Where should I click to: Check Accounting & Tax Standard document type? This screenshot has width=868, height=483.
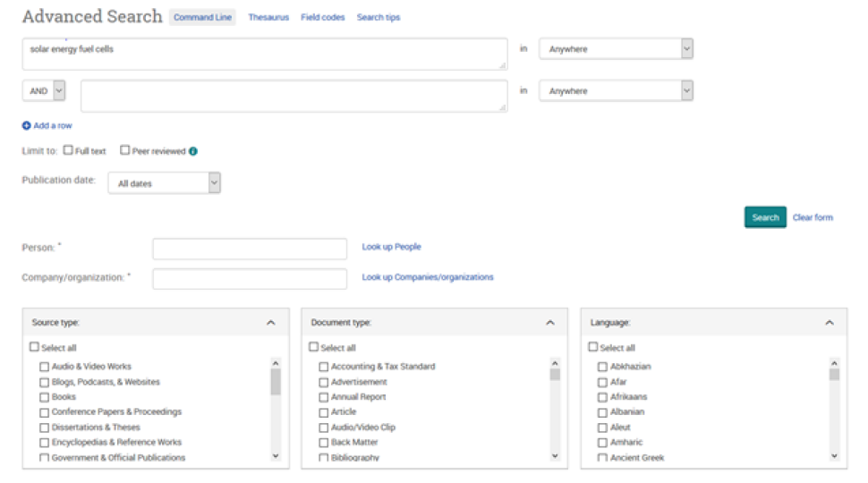click(324, 367)
